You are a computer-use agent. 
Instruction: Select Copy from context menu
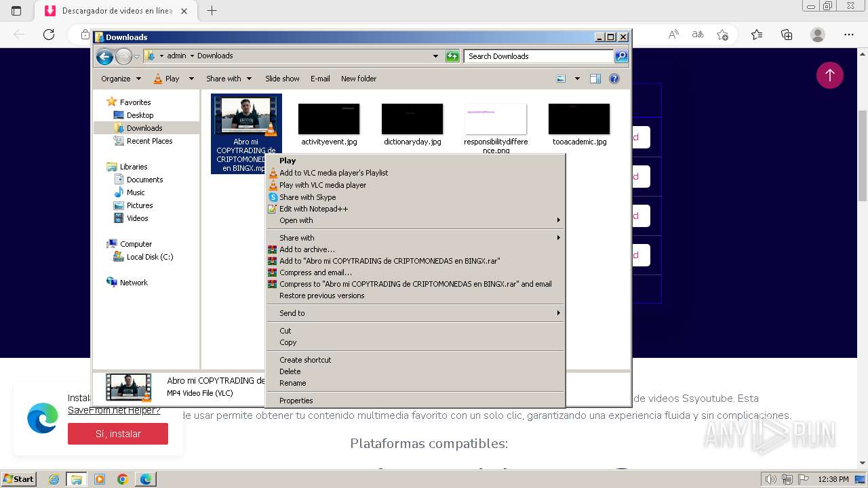(415, 342)
